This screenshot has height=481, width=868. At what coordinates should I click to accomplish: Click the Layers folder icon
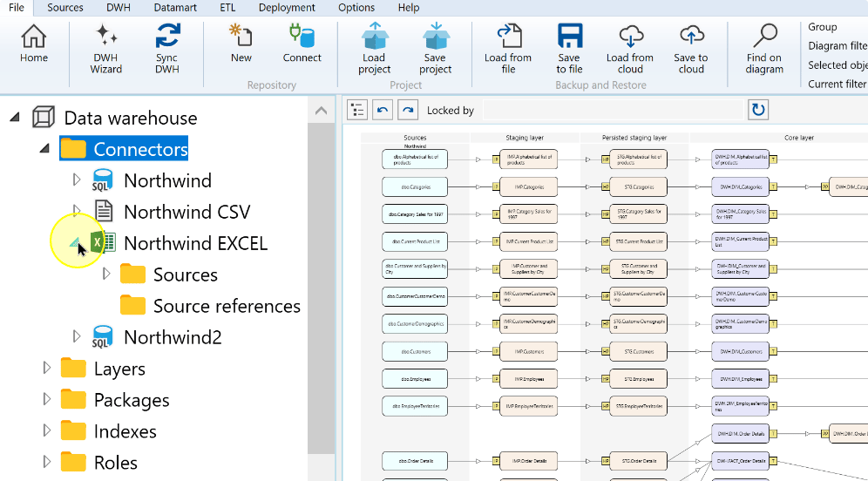pyautogui.click(x=73, y=368)
